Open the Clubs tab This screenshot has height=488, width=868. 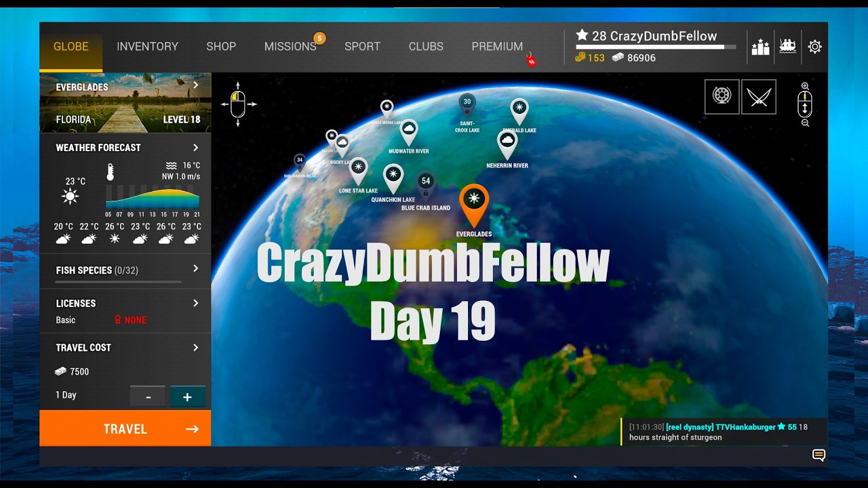point(426,47)
